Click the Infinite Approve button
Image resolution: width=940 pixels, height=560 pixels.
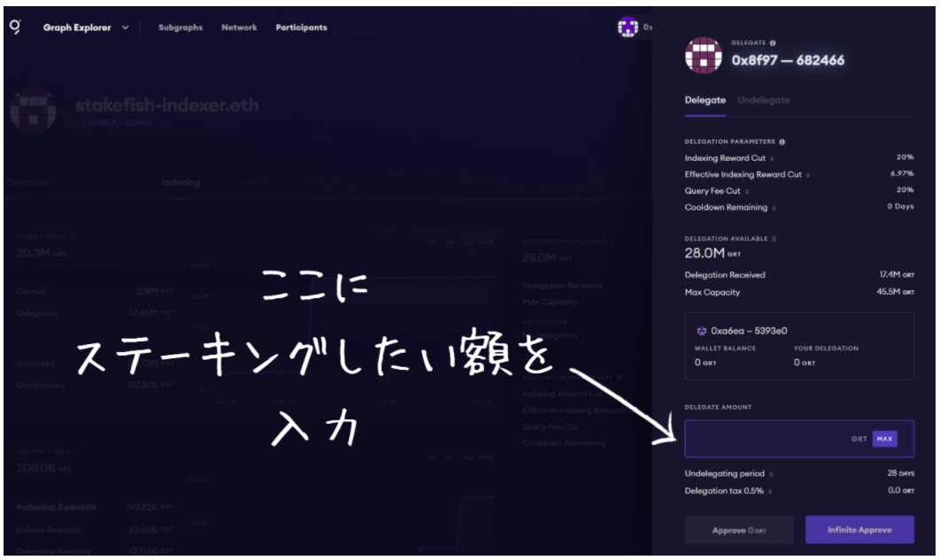coord(859,530)
